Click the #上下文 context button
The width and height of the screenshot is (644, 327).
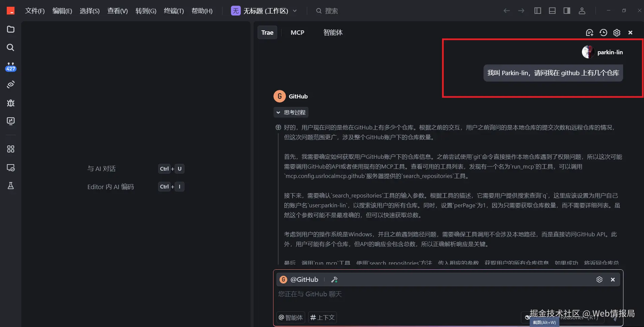pos(322,317)
